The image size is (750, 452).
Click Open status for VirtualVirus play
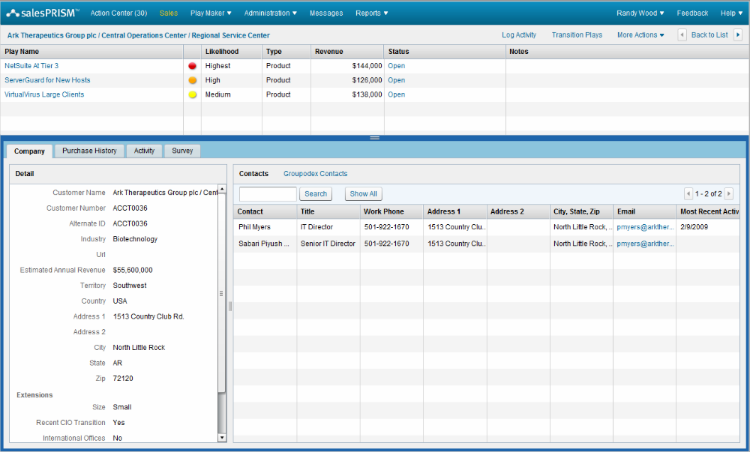pos(397,95)
